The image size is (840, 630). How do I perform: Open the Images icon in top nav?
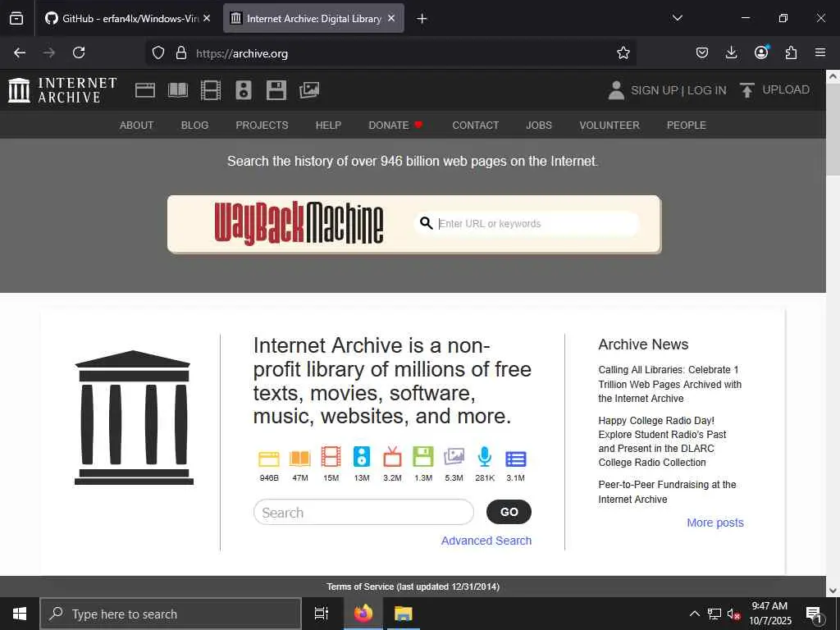[309, 90]
